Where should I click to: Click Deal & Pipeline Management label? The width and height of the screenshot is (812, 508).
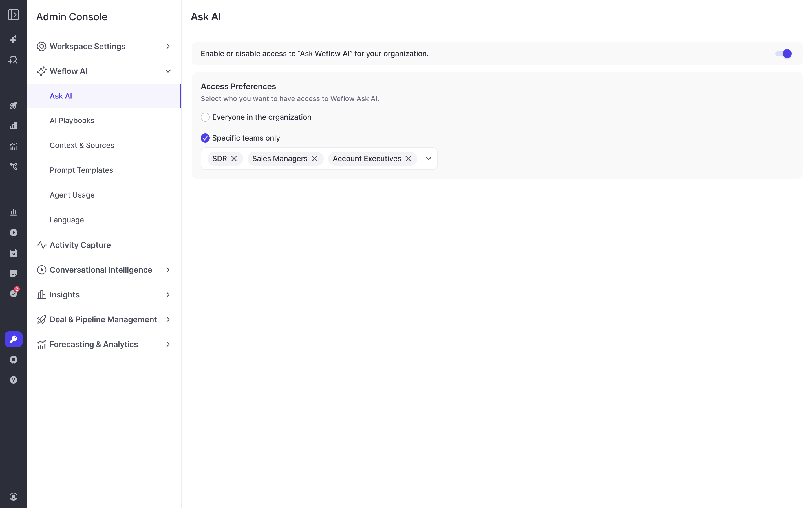pos(103,319)
